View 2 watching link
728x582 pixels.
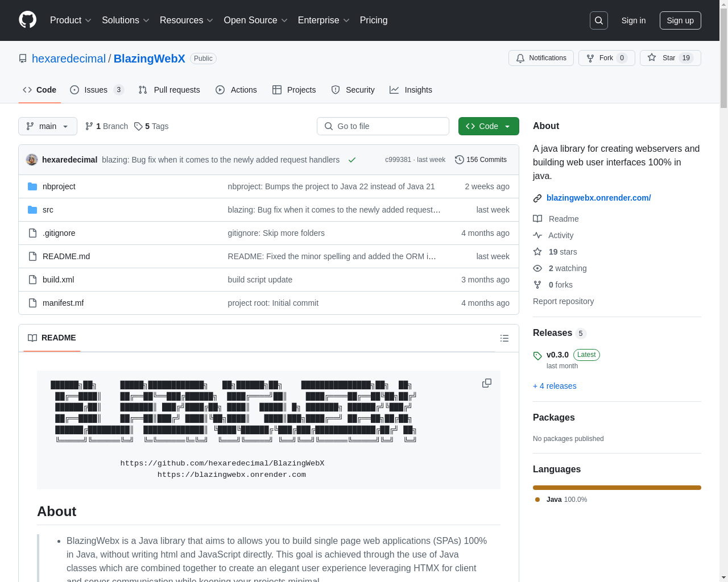pyautogui.click(x=560, y=268)
